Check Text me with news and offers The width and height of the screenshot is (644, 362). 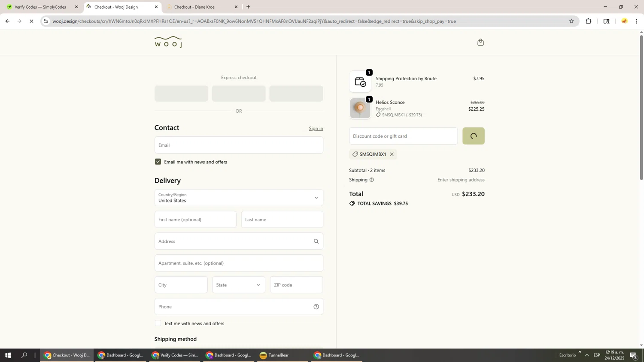coord(158,323)
